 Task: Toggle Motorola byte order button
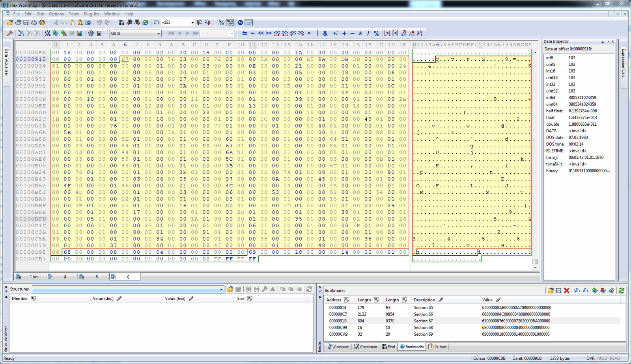coord(240,22)
